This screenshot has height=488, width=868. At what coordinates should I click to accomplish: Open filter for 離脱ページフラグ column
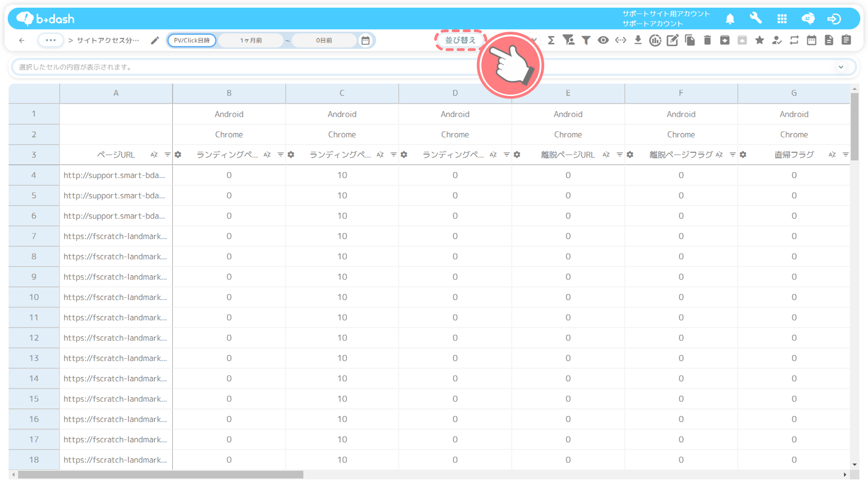pyautogui.click(x=732, y=155)
